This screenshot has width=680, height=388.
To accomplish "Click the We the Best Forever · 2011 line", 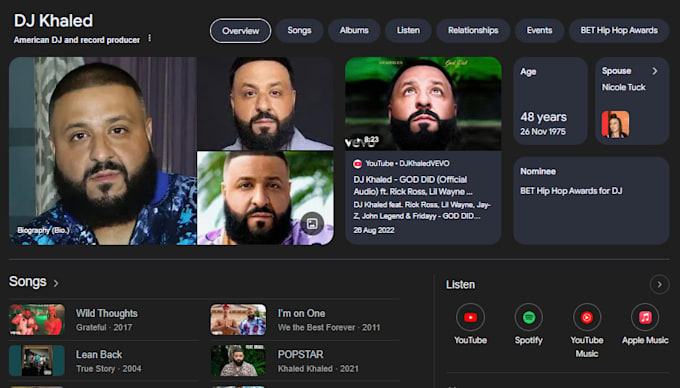I will (329, 327).
